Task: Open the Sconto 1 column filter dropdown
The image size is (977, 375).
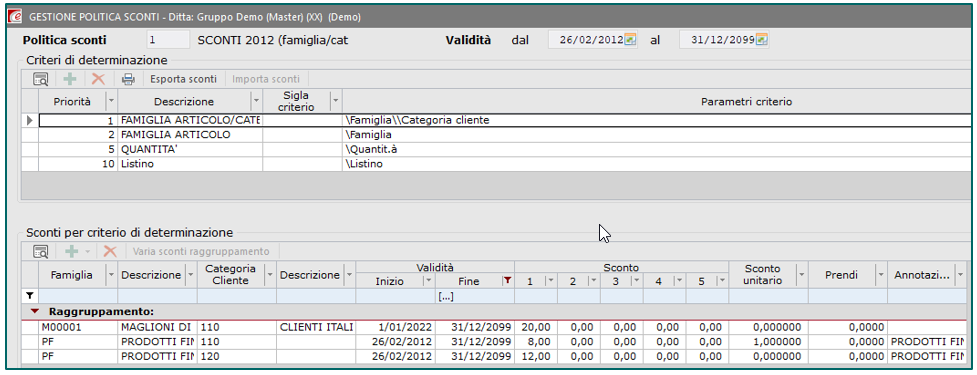Action: [550, 282]
